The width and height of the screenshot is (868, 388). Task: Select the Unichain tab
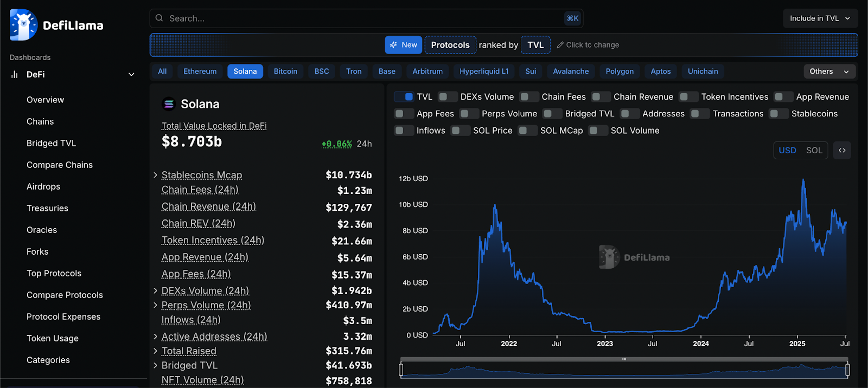703,72
